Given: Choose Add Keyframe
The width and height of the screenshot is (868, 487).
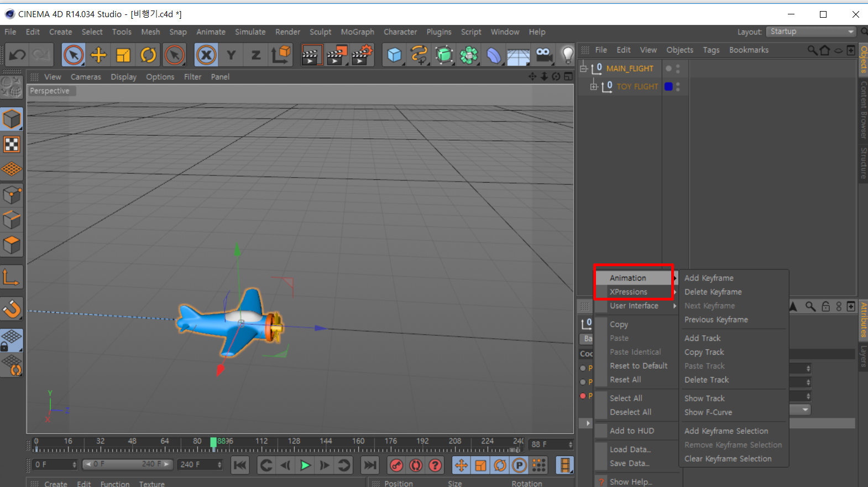Looking at the screenshot, I should 709,278.
